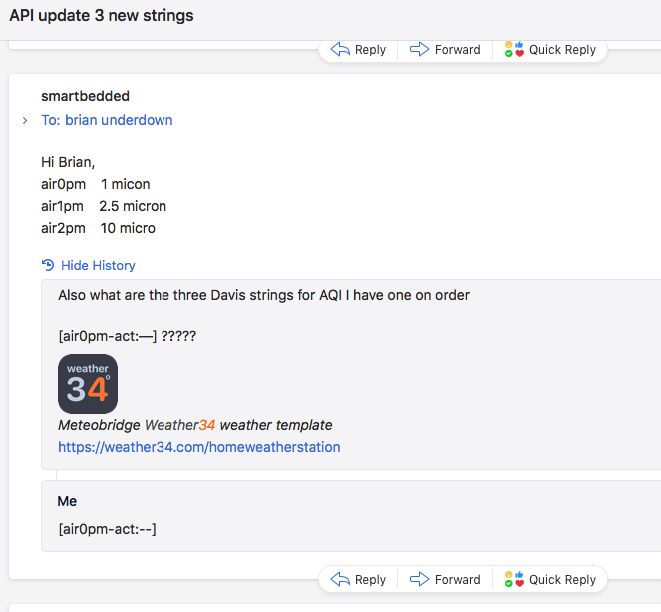The image size is (661, 612).
Task: Select the sender name 'smartbedded'
Action: [x=85, y=96]
